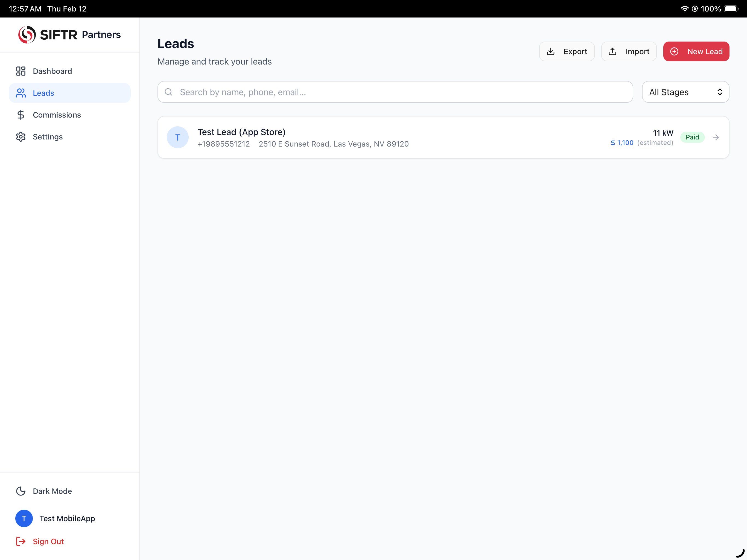Click the Import button

click(x=629, y=51)
